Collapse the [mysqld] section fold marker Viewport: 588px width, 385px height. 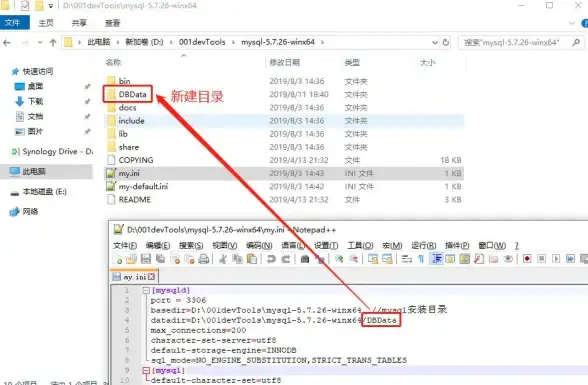coord(146,290)
